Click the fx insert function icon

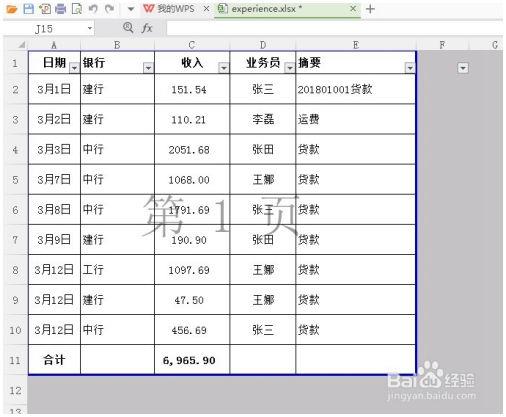click(x=147, y=28)
